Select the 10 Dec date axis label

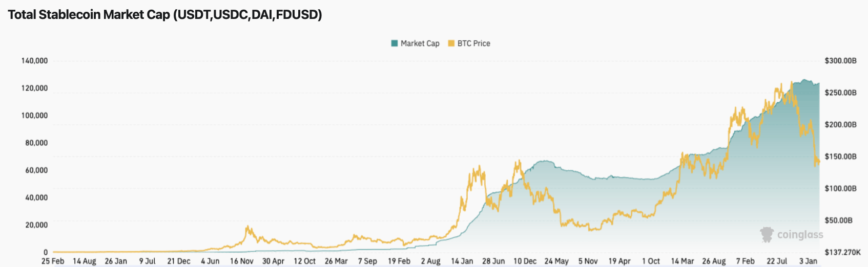525,261
